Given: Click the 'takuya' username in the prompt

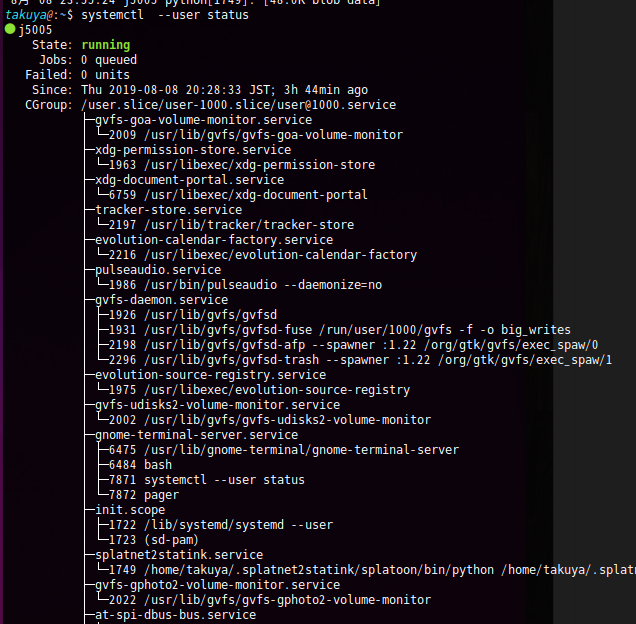Looking at the screenshot, I should [26, 15].
